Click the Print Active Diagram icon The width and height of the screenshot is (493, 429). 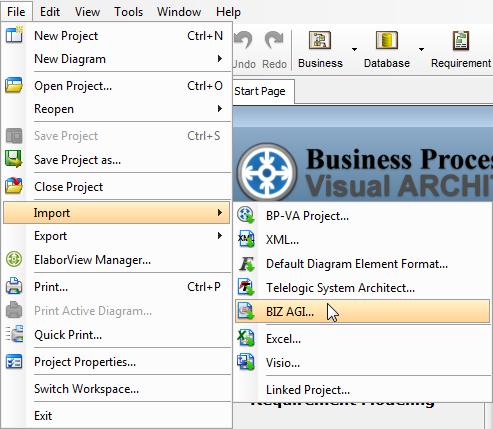[14, 310]
